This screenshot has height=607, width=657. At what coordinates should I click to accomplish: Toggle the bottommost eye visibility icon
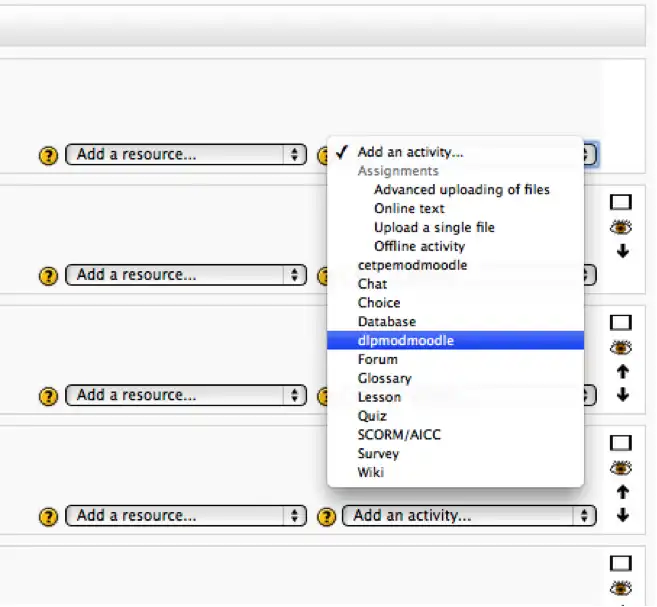tap(621, 588)
